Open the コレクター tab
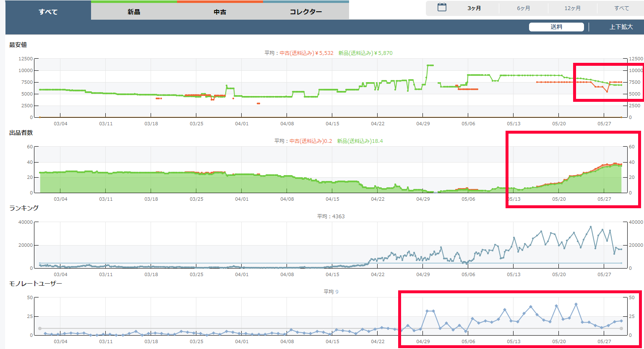644x349 pixels. (306, 12)
